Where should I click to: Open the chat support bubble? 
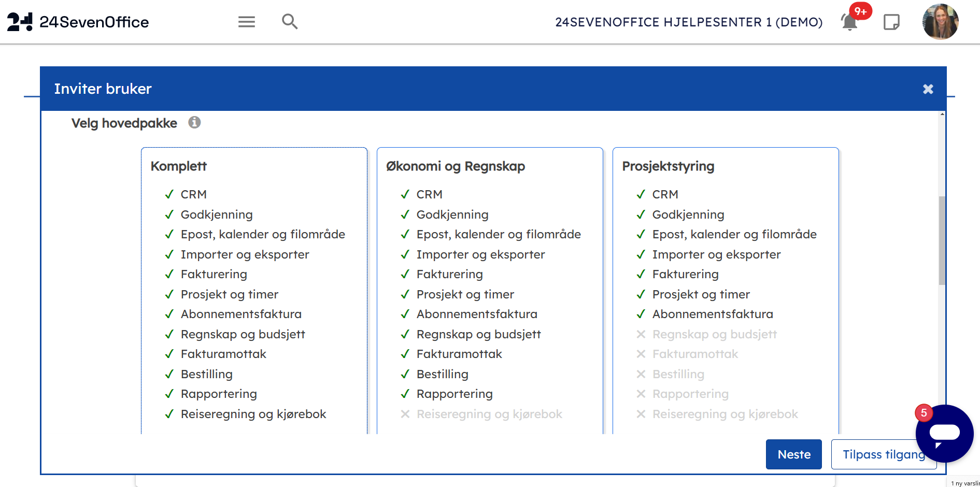[x=944, y=433]
